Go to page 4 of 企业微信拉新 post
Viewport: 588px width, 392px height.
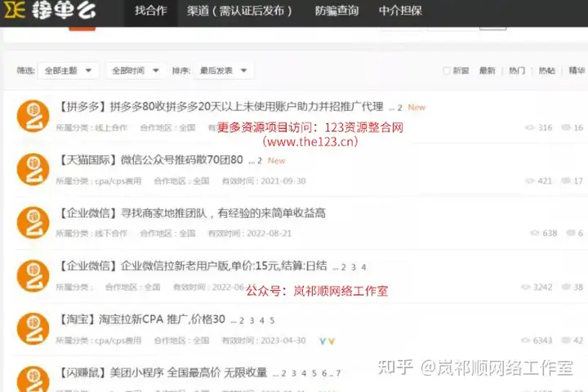click(363, 268)
